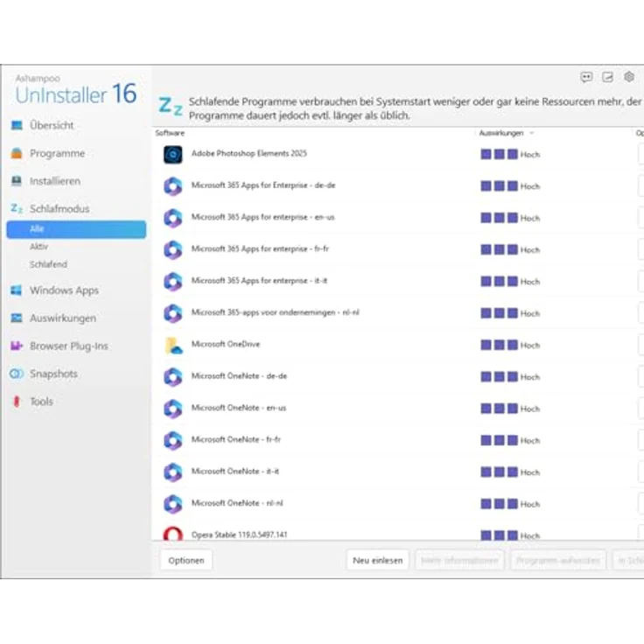Open the Snapshots section

(x=53, y=374)
